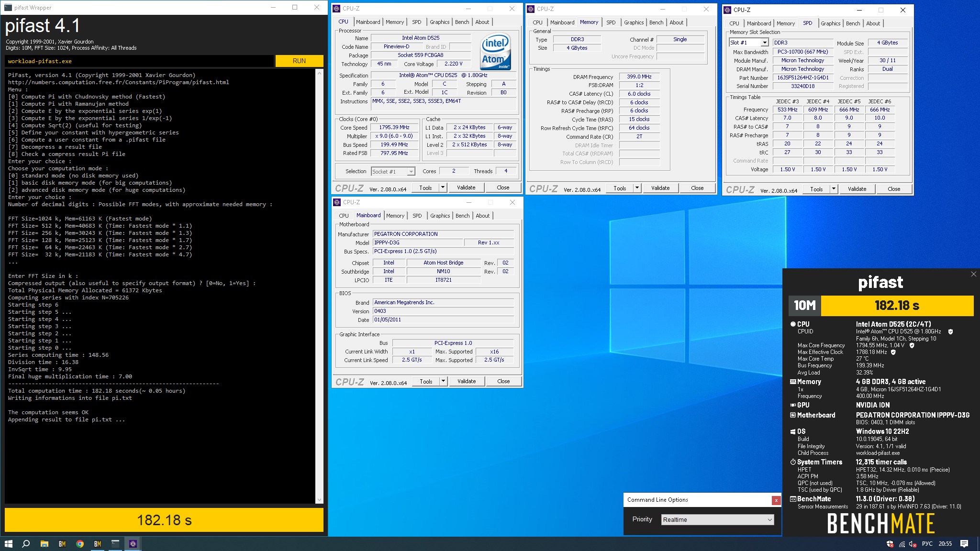Click the 182.18 s yellow result bar
Viewport: 980px width, 551px height.
pyautogui.click(x=164, y=520)
